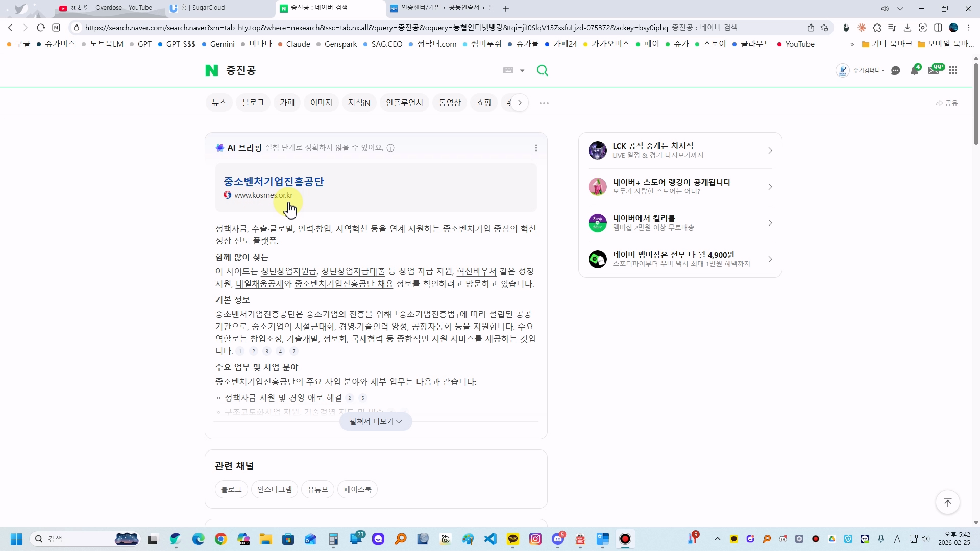Click the green Naver N logo
The width and height of the screenshot is (980, 551).
click(211, 70)
